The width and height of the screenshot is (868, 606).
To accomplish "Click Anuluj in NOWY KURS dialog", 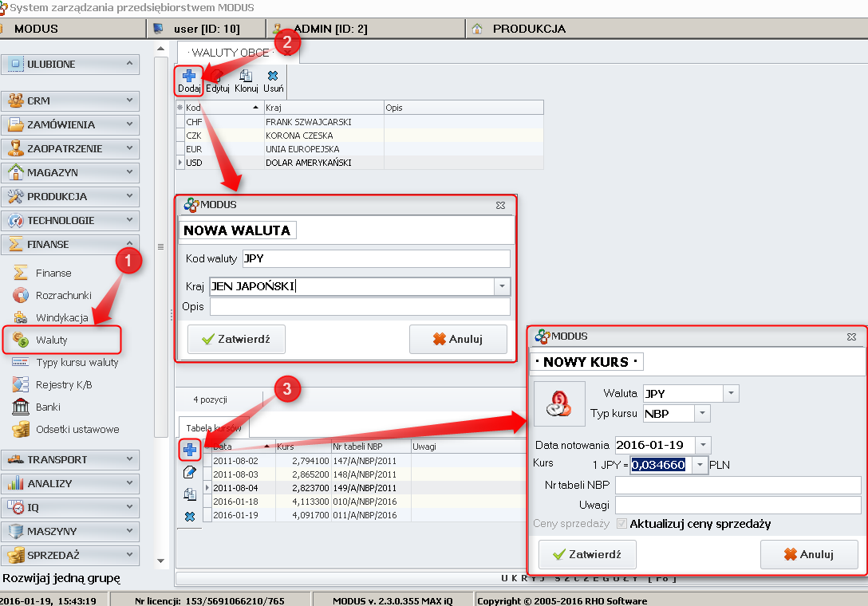I will coord(808,554).
